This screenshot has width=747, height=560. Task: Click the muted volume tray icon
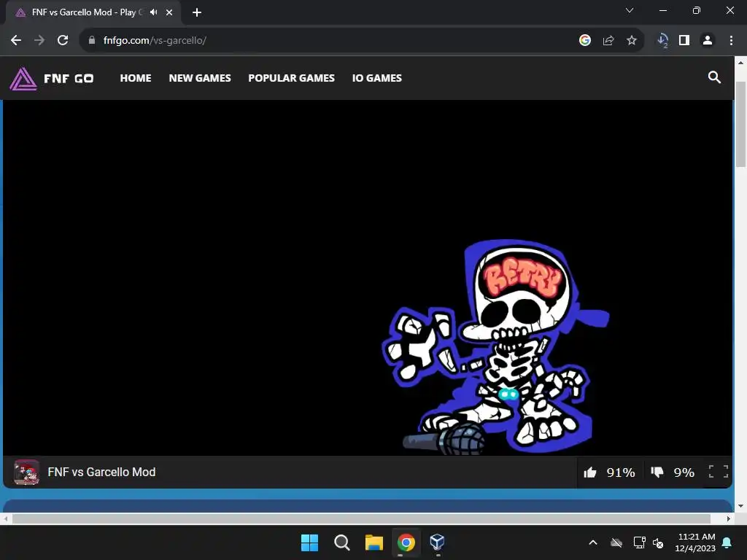(658, 542)
